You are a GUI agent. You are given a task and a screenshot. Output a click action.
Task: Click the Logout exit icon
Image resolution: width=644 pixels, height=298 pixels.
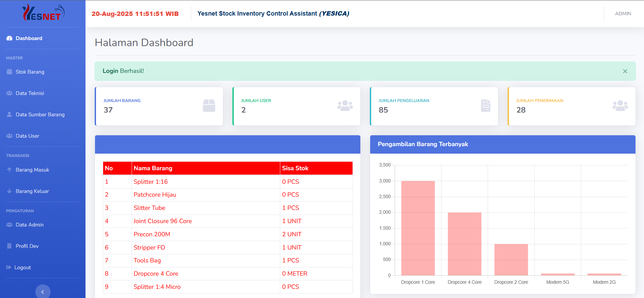point(9,267)
